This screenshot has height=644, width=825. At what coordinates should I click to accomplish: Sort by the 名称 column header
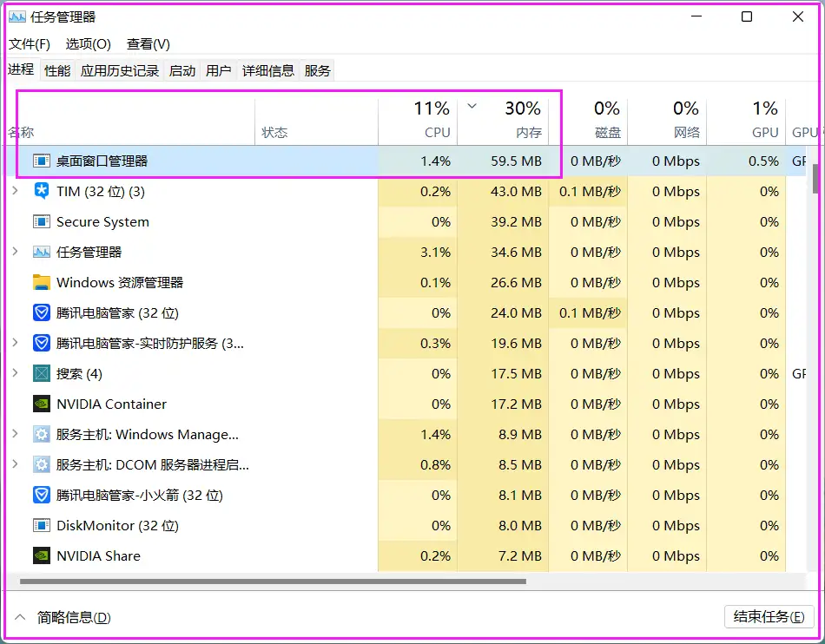130,120
